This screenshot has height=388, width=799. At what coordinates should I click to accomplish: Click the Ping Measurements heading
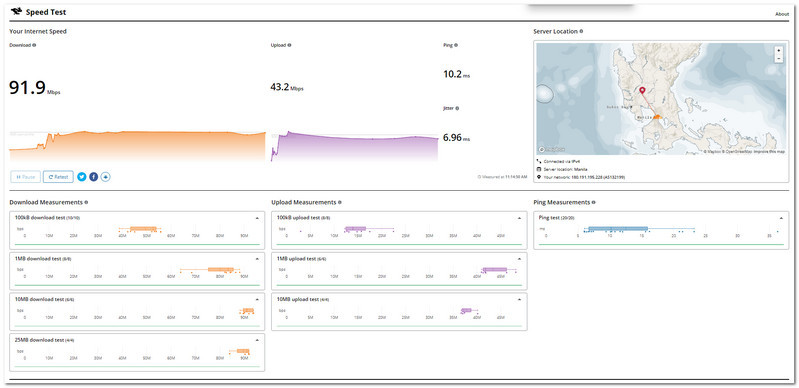pyautogui.click(x=562, y=202)
